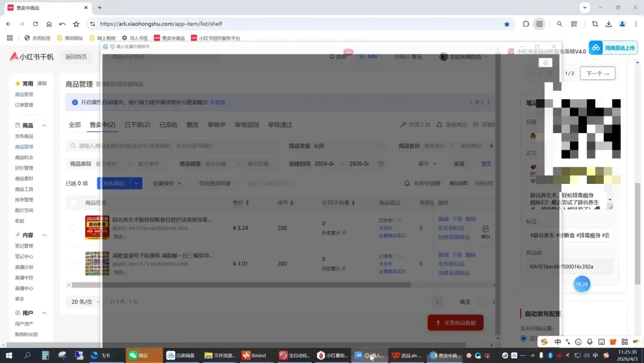Open the apps grid icon in bookmarks bar

click(x=10, y=38)
